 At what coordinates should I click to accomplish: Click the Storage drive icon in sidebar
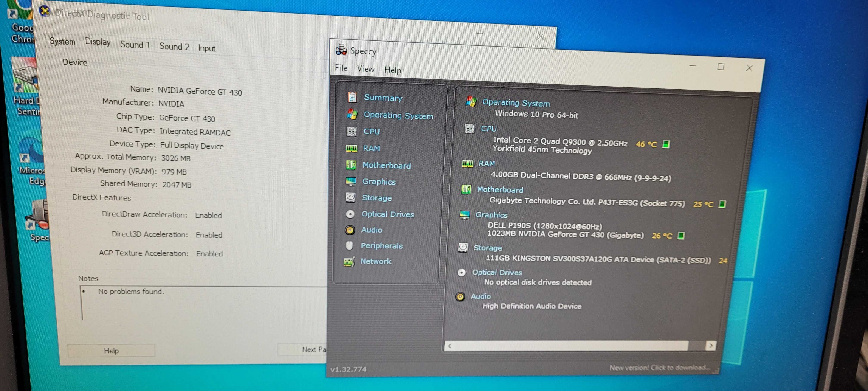point(350,197)
